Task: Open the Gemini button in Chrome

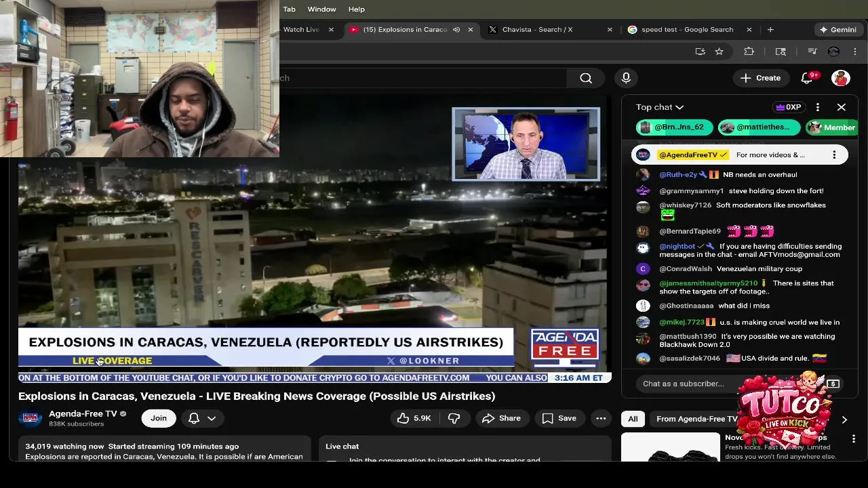Action: pos(838,30)
